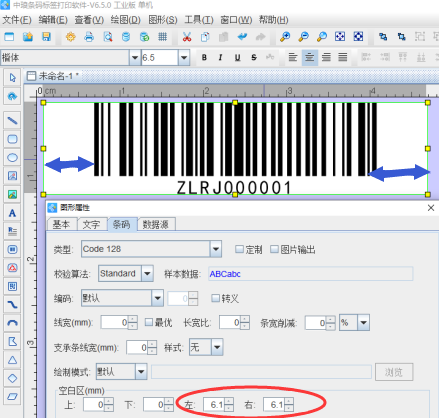This screenshot has width=440, height=418.
Task: Select the 未命名-1 document tab
Action: [52, 76]
